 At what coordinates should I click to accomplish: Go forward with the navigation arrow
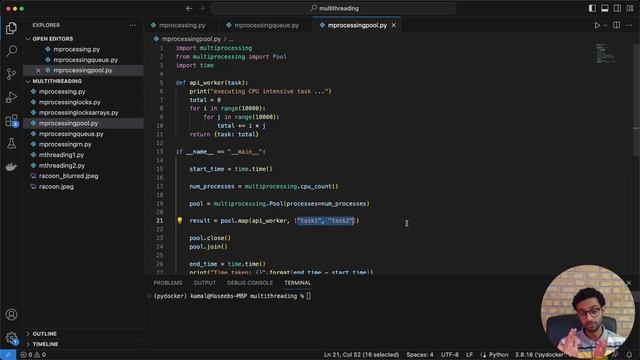[202, 8]
